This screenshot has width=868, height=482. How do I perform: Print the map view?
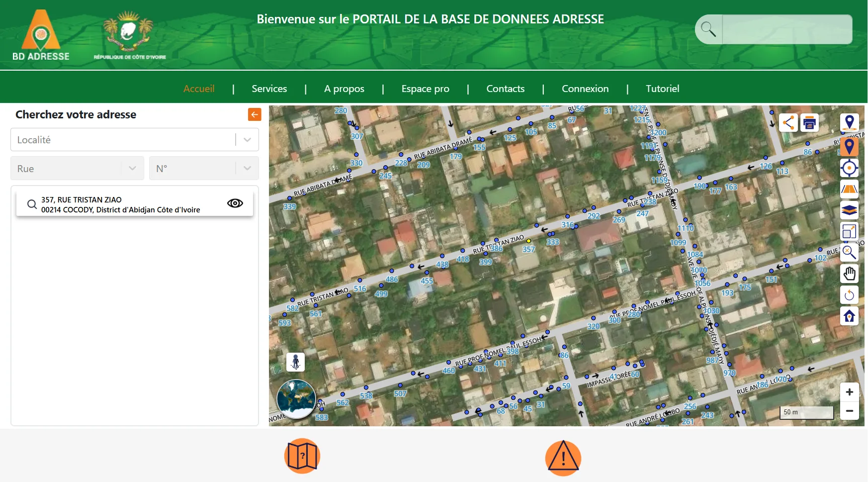pyautogui.click(x=809, y=122)
